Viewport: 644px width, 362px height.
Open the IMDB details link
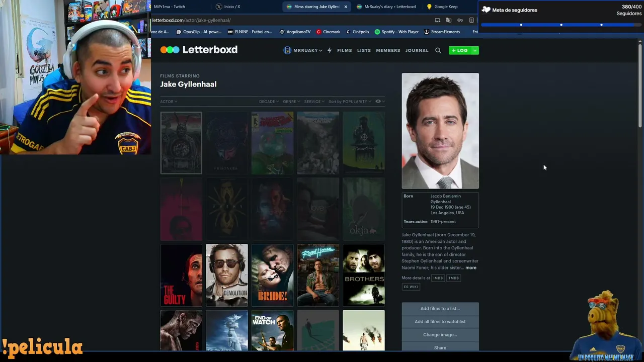coord(438,278)
